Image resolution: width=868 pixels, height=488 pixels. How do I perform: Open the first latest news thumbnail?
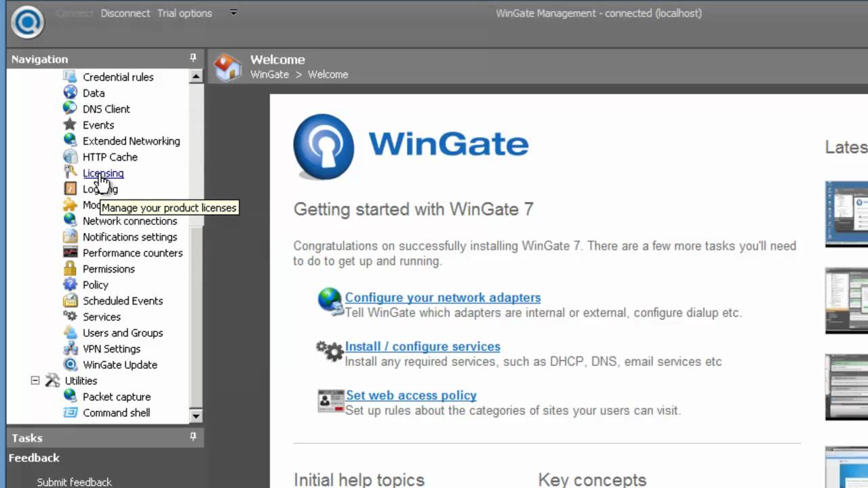point(846,214)
